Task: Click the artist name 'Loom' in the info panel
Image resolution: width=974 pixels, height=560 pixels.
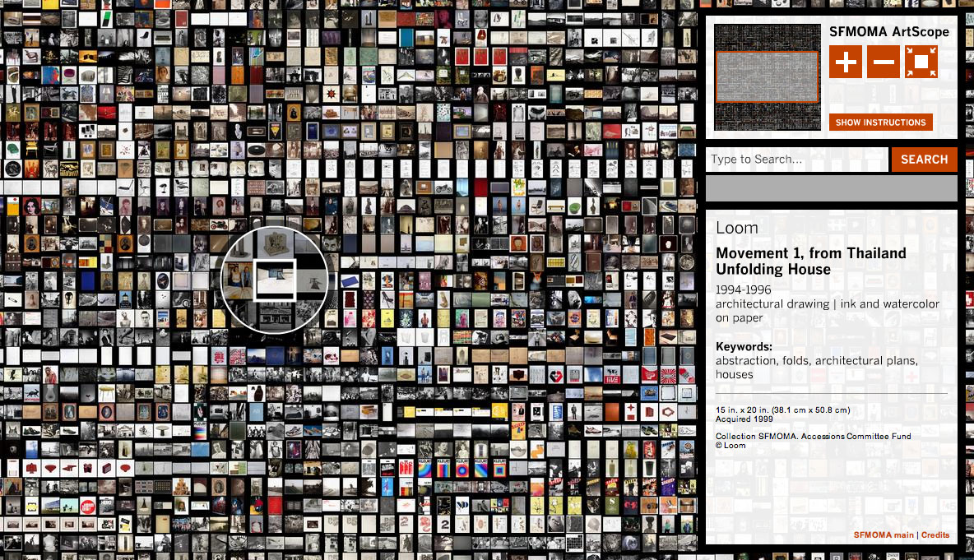Action: (738, 228)
